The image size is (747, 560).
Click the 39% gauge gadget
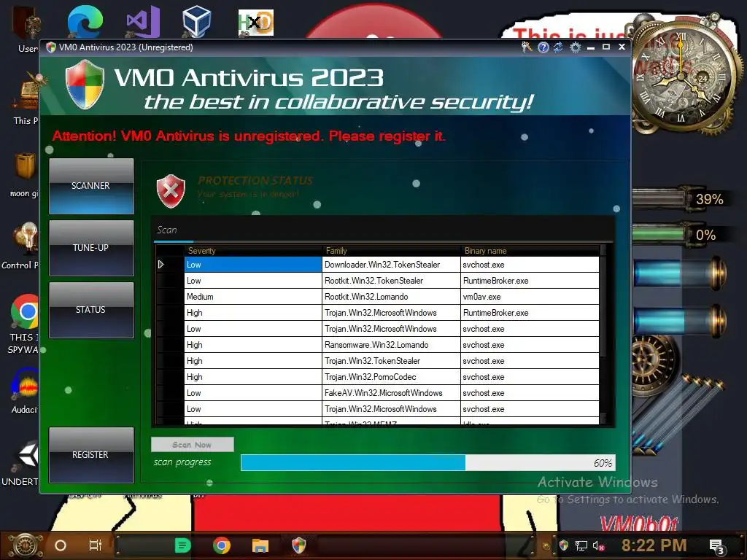tap(681, 199)
